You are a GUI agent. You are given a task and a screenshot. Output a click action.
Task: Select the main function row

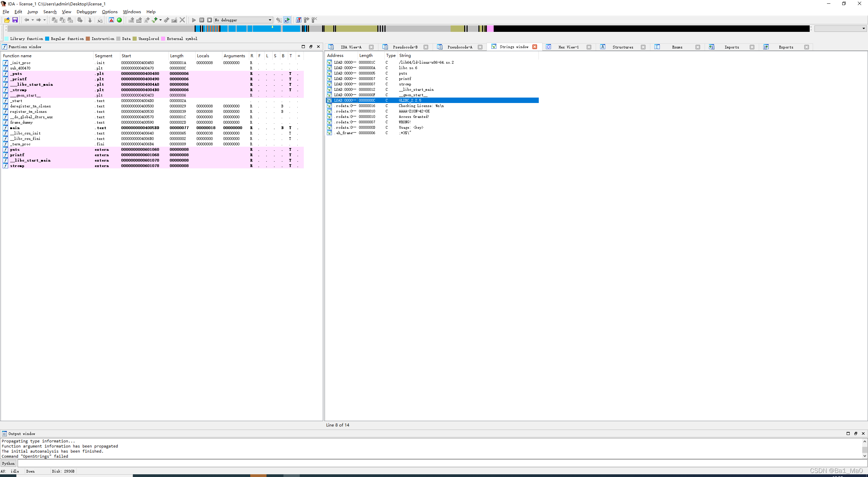point(15,128)
